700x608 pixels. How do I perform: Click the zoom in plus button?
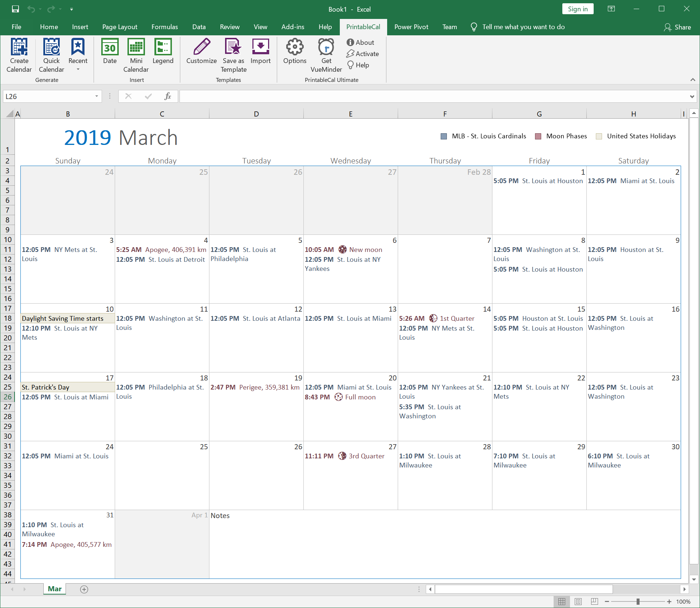[x=669, y=602]
